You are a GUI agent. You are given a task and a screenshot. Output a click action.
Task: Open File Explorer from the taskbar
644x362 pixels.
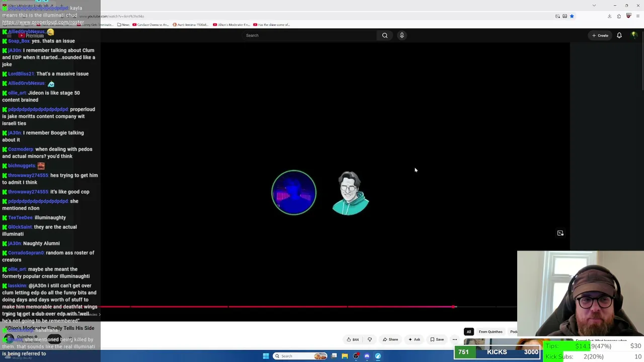[345, 356]
